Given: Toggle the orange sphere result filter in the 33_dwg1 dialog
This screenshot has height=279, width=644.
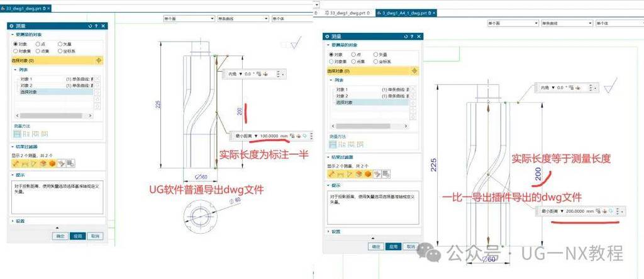Looking at the screenshot, I should click(52, 163).
